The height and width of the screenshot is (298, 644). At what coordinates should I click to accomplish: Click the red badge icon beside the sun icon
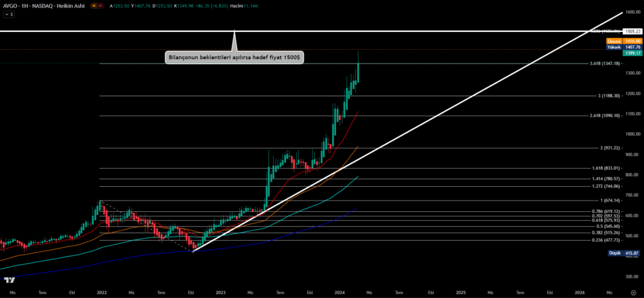[100, 6]
